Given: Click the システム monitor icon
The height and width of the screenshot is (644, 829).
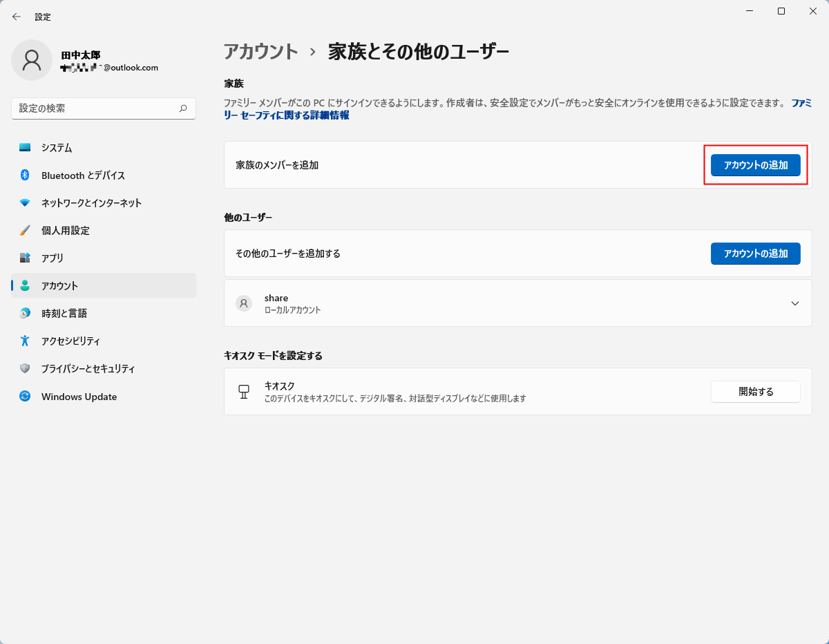Looking at the screenshot, I should point(25,147).
